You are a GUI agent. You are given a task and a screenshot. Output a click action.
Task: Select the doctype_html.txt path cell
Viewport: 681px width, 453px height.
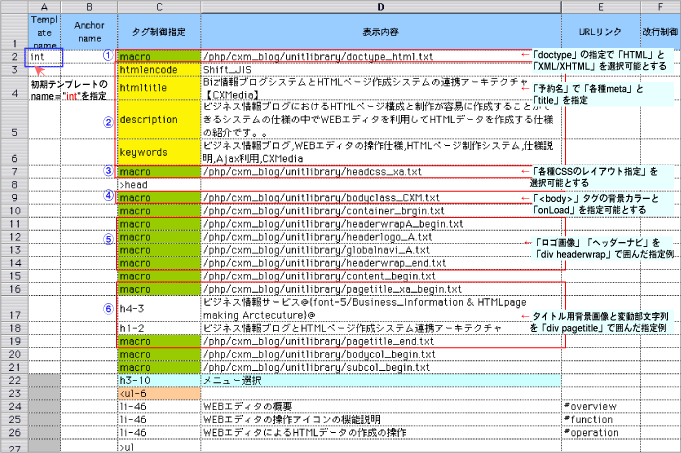pos(381,56)
